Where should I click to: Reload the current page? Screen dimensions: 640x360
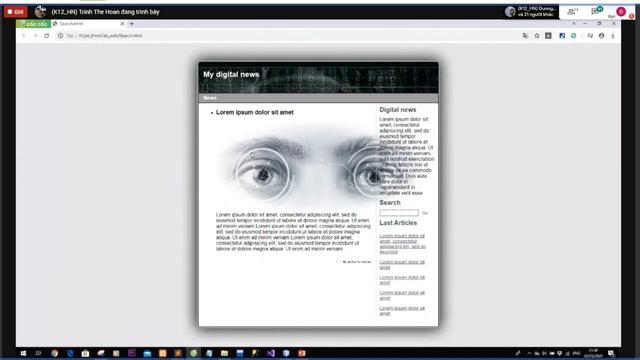[x=47, y=36]
